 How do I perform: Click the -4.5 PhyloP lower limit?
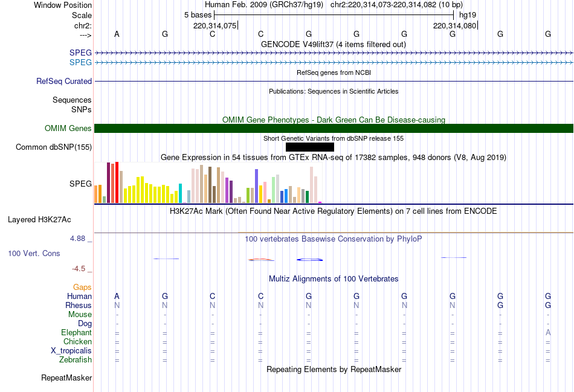coord(79,269)
